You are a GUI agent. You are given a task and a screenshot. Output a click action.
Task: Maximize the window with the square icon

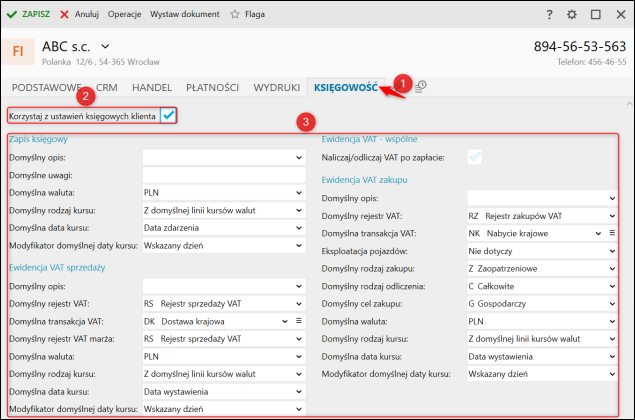596,15
